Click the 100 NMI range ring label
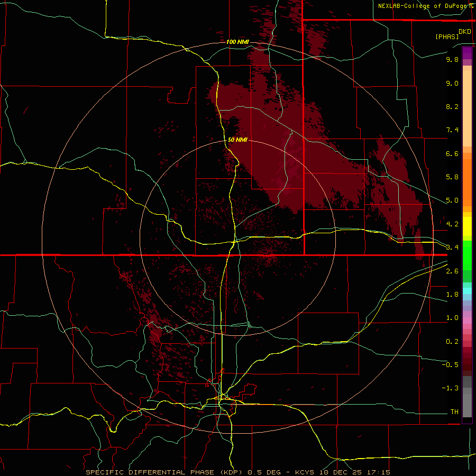Screen dimensions: 476x476 click(x=237, y=42)
